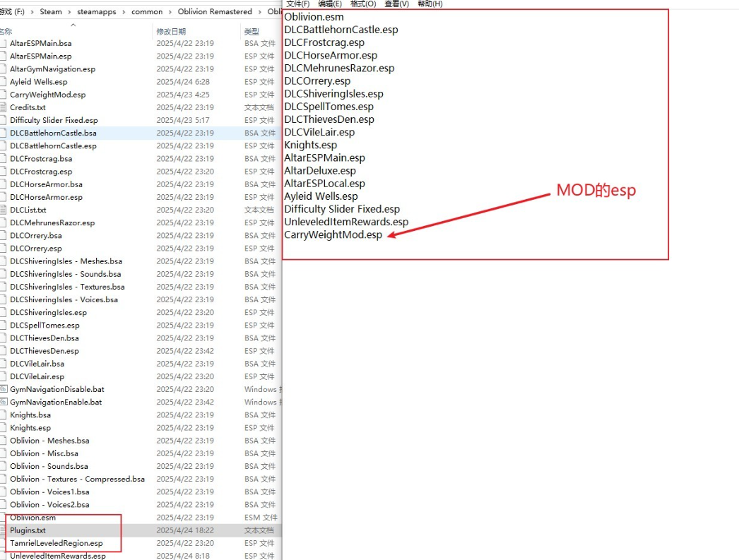Open the Help (帮助) menu in Notepad
Viewport: 739px width, 560px height.
(x=430, y=4)
